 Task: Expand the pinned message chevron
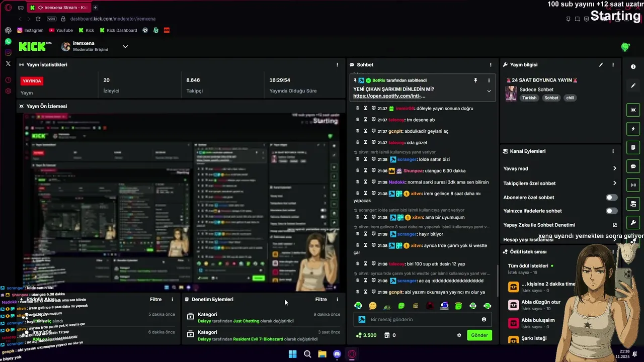[x=489, y=92]
